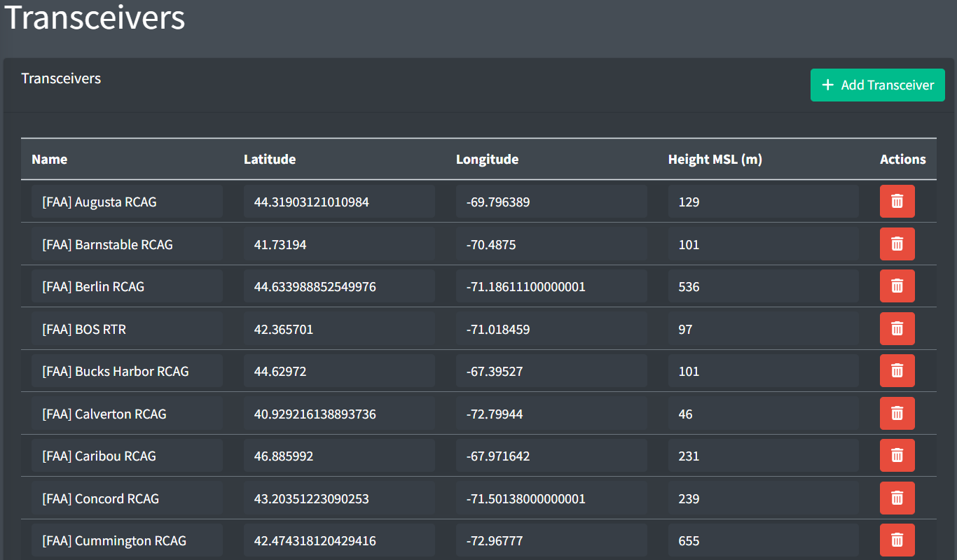This screenshot has width=957, height=560.
Task: Edit Barnstable RCAG height value 101
Action: [x=764, y=244]
